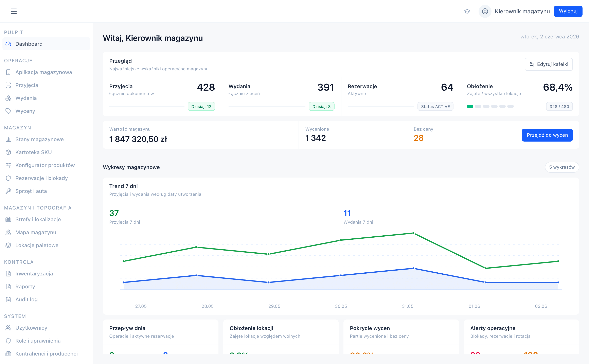The image size is (589, 364).
Task: Click the Stany magazynowe chart icon
Action: coord(8,139)
